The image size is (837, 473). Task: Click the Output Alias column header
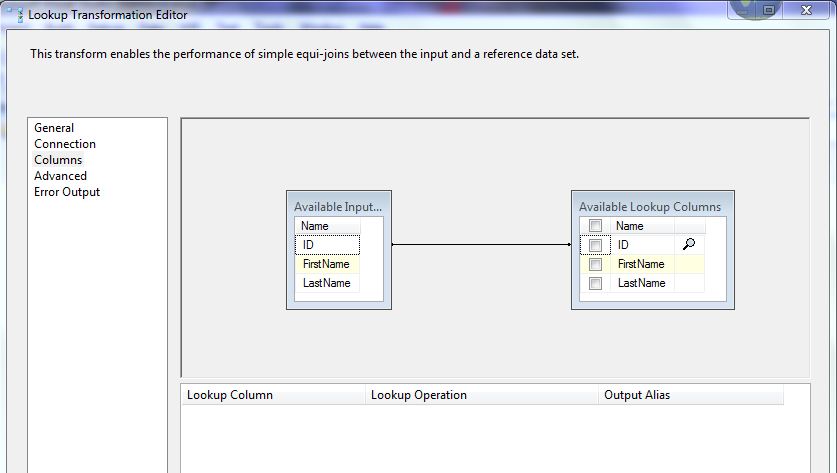point(690,395)
